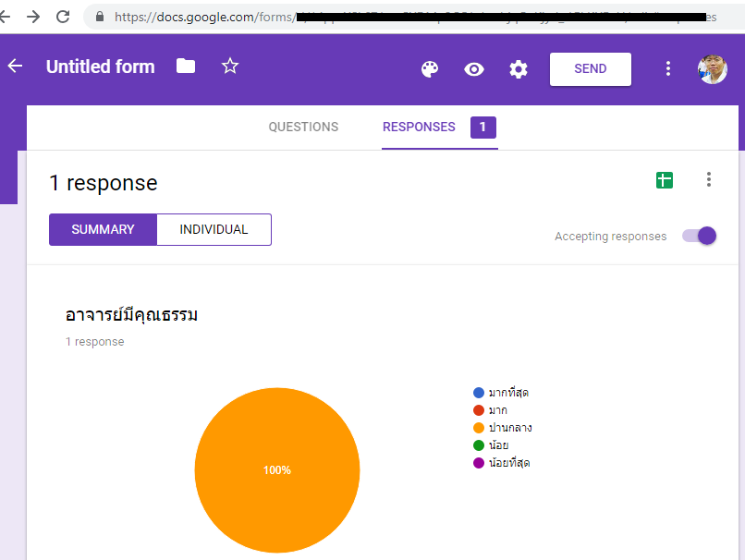Reload the page in browser
Screen dimensions: 745x560
(63, 17)
